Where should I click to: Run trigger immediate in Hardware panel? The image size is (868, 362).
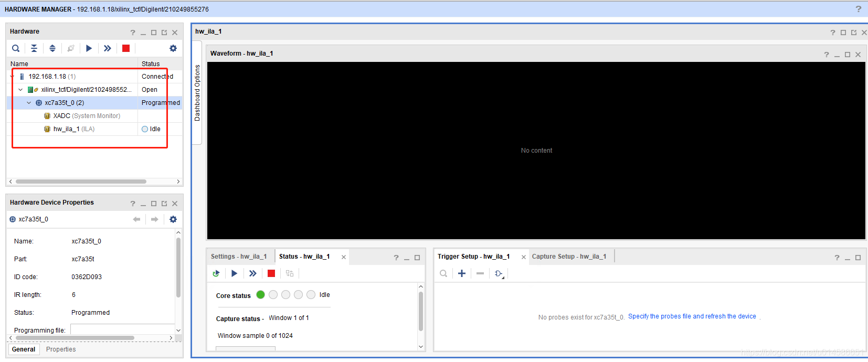coord(108,48)
